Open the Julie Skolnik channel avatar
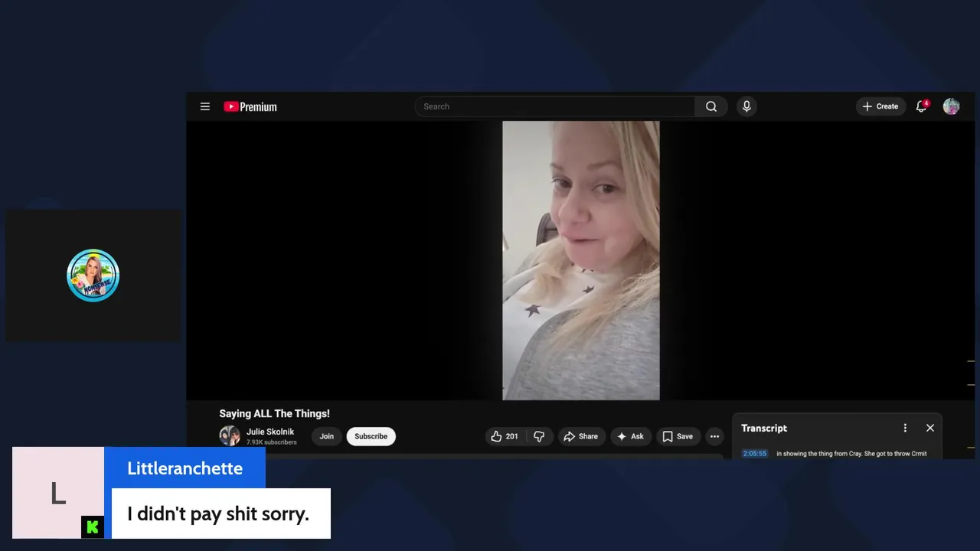Screen dimensions: 980x551 point(230,436)
